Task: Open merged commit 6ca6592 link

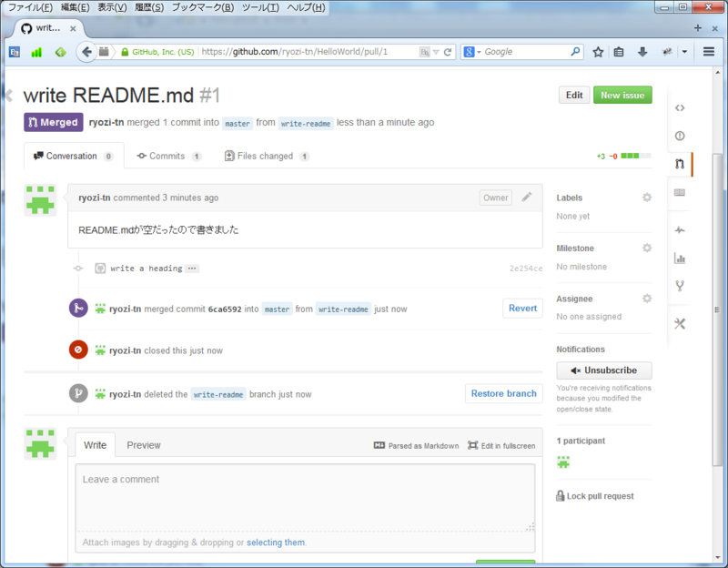Action: (x=225, y=309)
